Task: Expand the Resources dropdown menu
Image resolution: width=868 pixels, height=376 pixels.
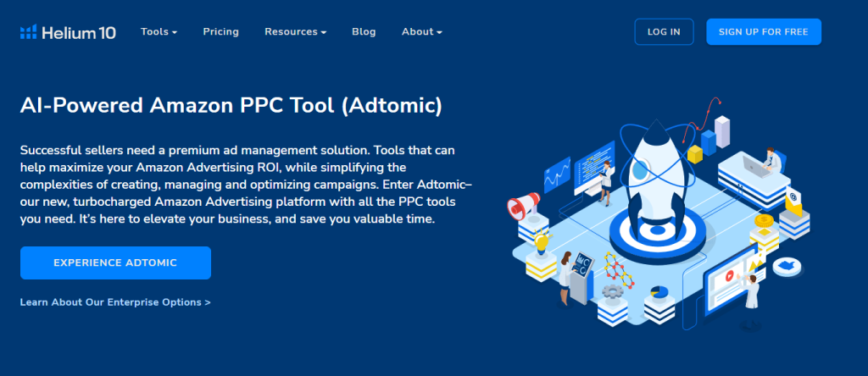Action: click(x=295, y=32)
